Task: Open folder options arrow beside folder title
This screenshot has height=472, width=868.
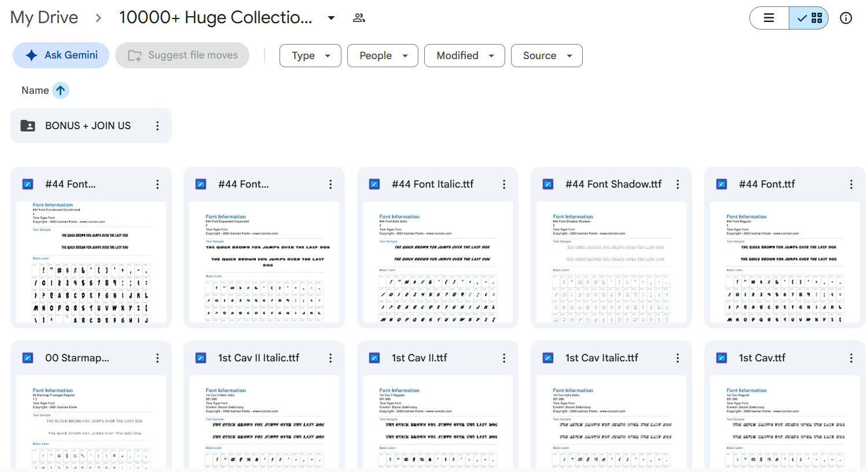Action: (331, 18)
